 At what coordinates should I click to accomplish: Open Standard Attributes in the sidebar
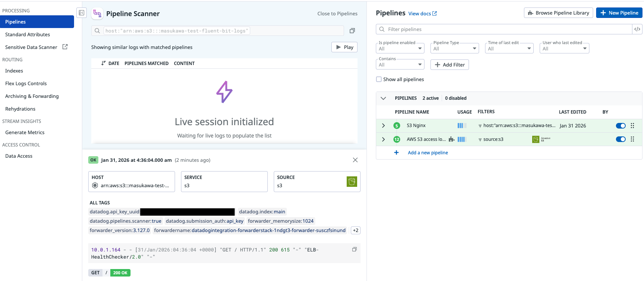click(28, 34)
